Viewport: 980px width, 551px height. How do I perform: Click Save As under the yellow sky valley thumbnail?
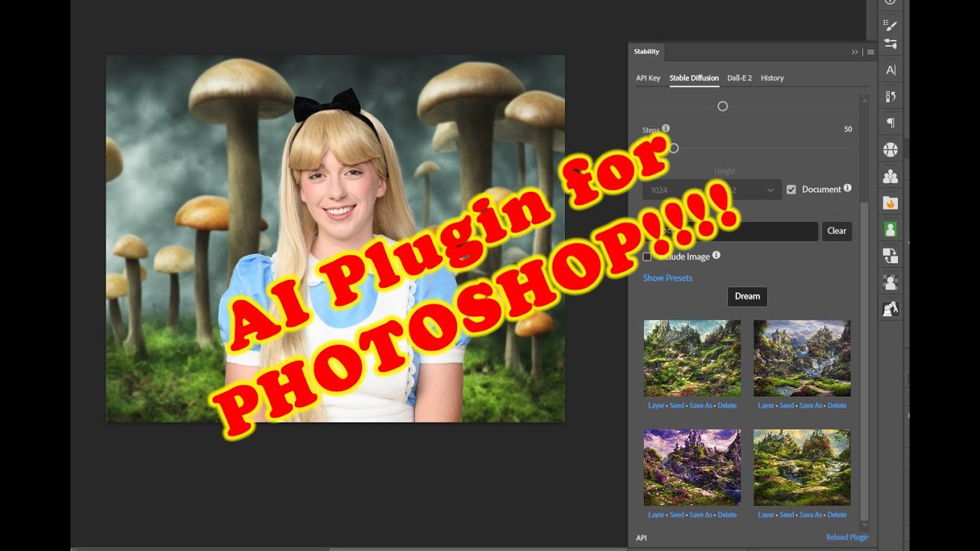(810, 515)
